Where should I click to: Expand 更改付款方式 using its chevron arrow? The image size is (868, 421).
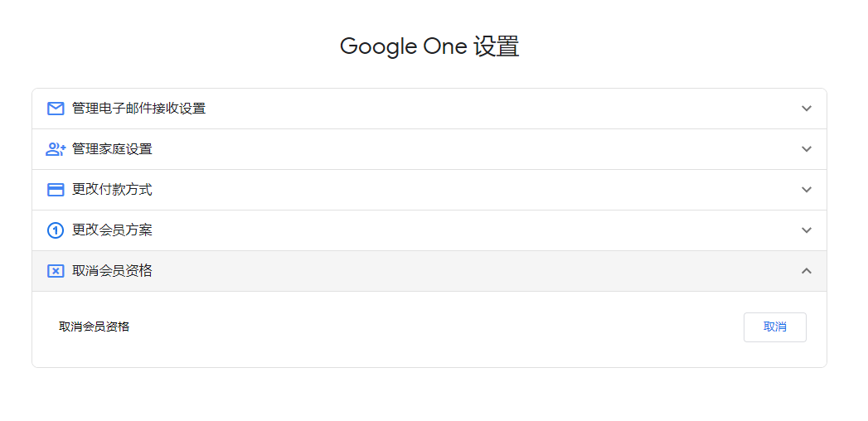pyautogui.click(x=807, y=190)
